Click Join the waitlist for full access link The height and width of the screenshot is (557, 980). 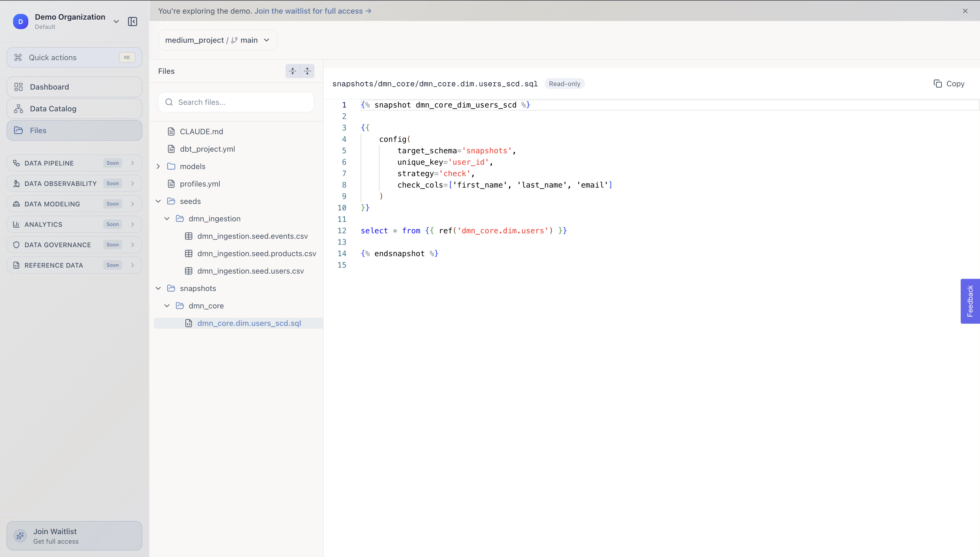tap(313, 11)
